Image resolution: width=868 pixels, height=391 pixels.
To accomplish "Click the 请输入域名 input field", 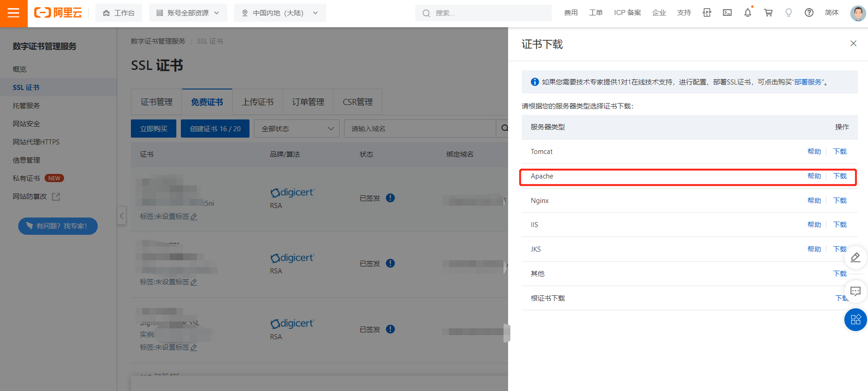I will (420, 129).
